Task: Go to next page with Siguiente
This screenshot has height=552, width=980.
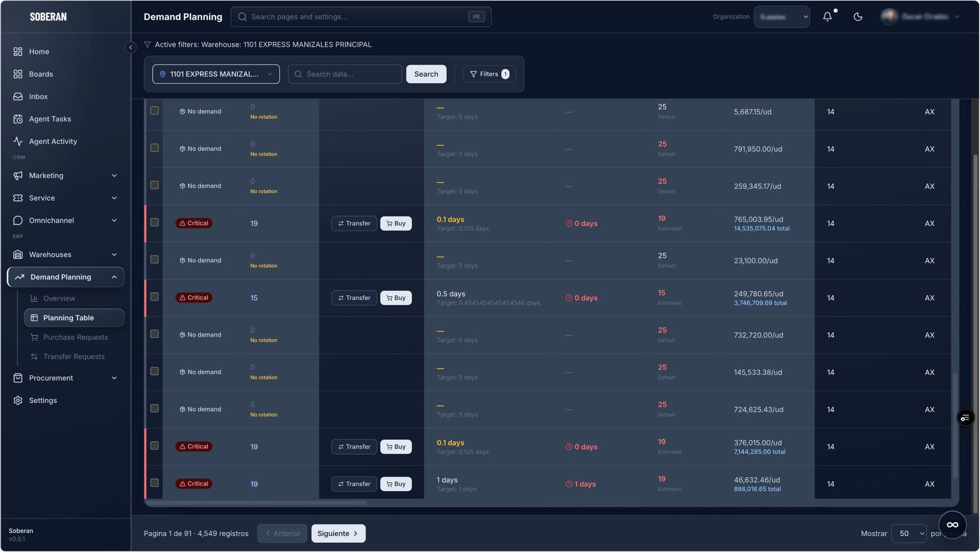Action: (x=338, y=534)
